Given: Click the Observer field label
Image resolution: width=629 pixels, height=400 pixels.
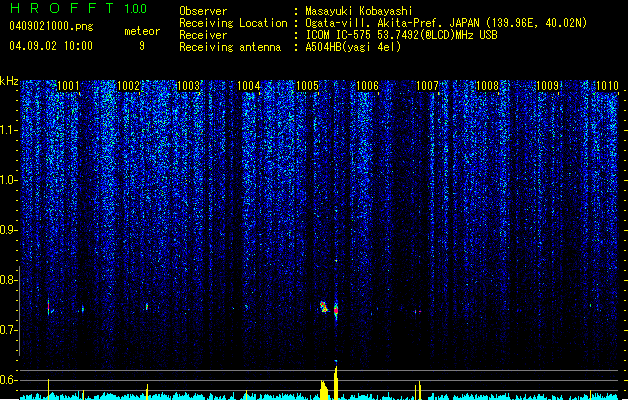Looking at the screenshot, I should point(203,11).
